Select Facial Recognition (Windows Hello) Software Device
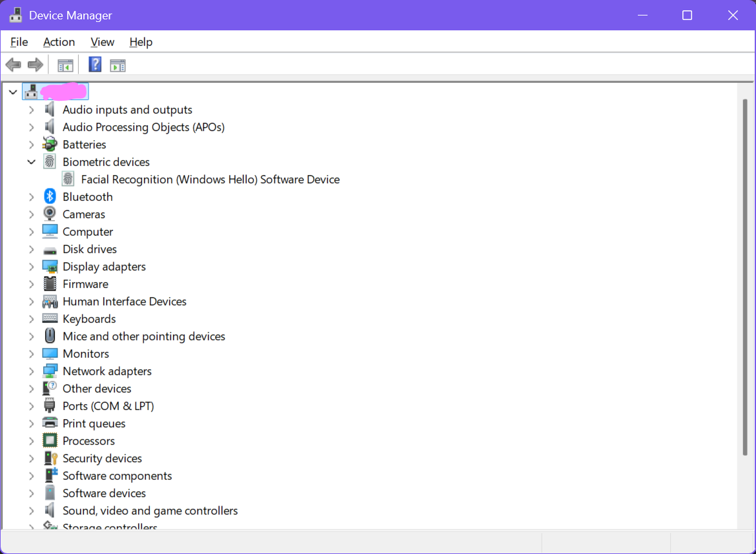Screen dimensions: 756x554 [x=210, y=180]
